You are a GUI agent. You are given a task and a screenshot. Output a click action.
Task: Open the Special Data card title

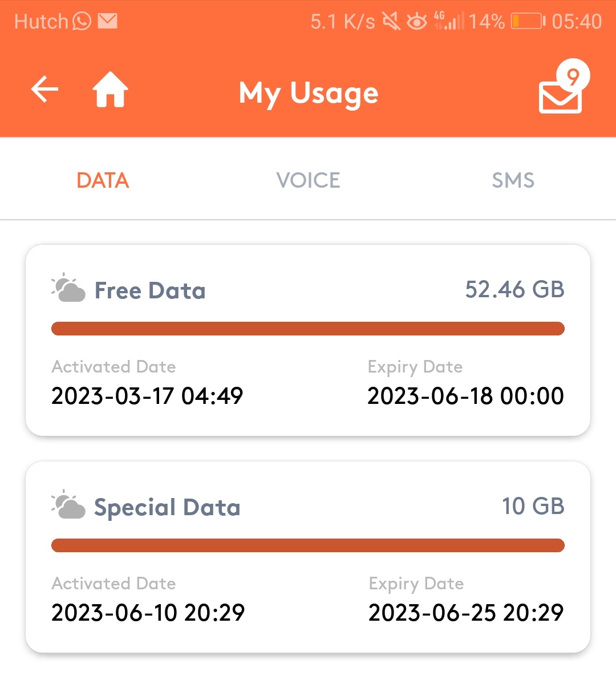(167, 507)
